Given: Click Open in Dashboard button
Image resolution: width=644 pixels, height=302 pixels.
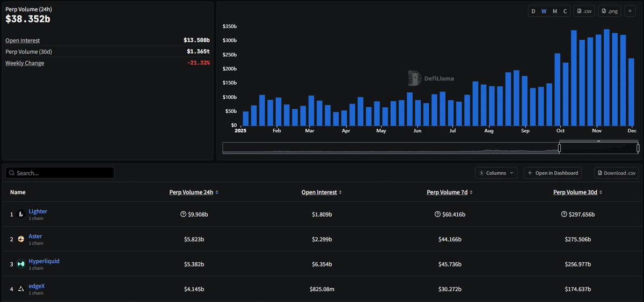Looking at the screenshot, I should tap(553, 173).
